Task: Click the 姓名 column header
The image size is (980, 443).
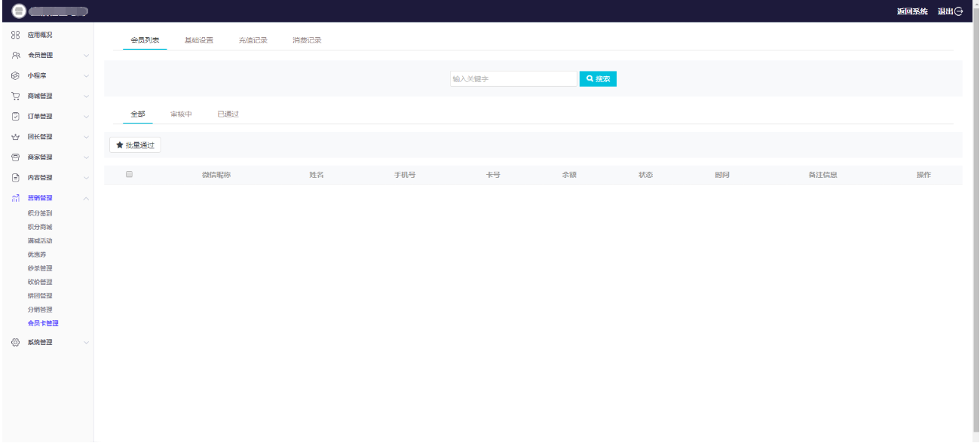Action: pos(317,175)
